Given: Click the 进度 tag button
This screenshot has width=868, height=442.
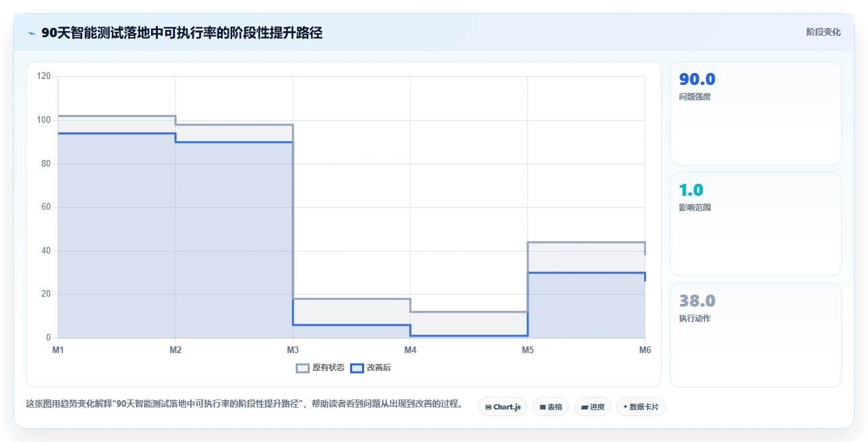Looking at the screenshot, I should (593, 407).
